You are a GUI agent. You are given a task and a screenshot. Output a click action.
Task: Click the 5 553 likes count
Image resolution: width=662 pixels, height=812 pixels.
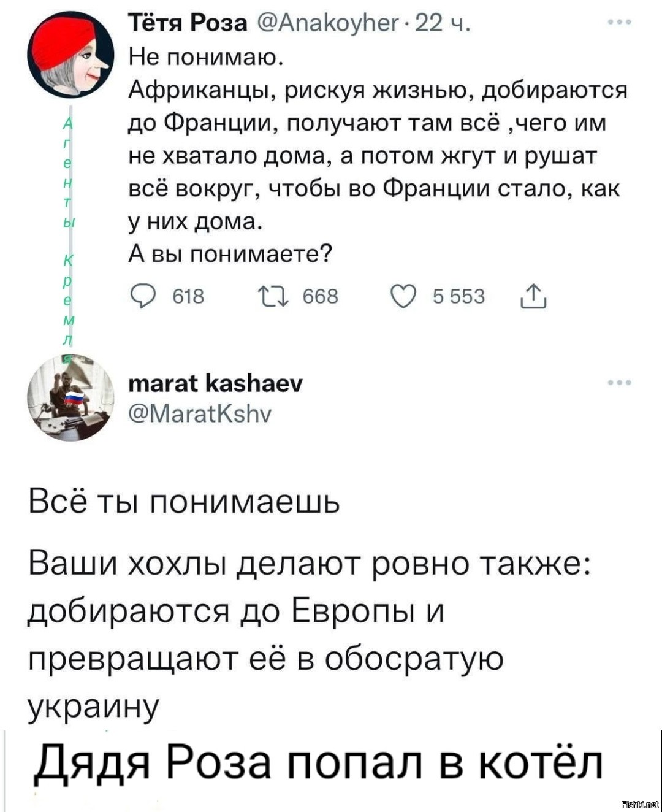458,297
